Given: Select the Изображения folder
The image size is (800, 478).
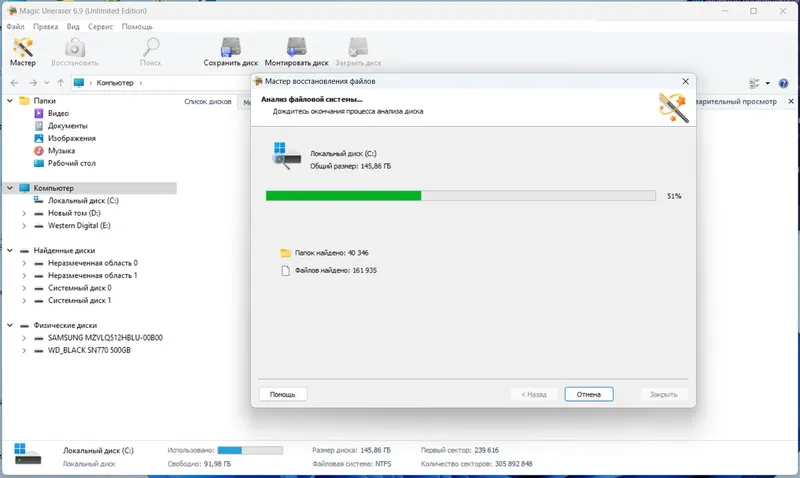Looking at the screenshot, I should pyautogui.click(x=71, y=138).
